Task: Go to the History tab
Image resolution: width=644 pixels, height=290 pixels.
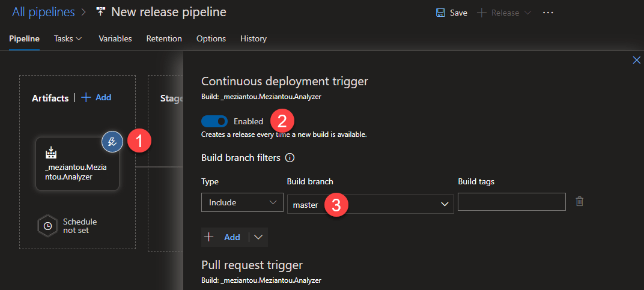Action: pos(253,38)
